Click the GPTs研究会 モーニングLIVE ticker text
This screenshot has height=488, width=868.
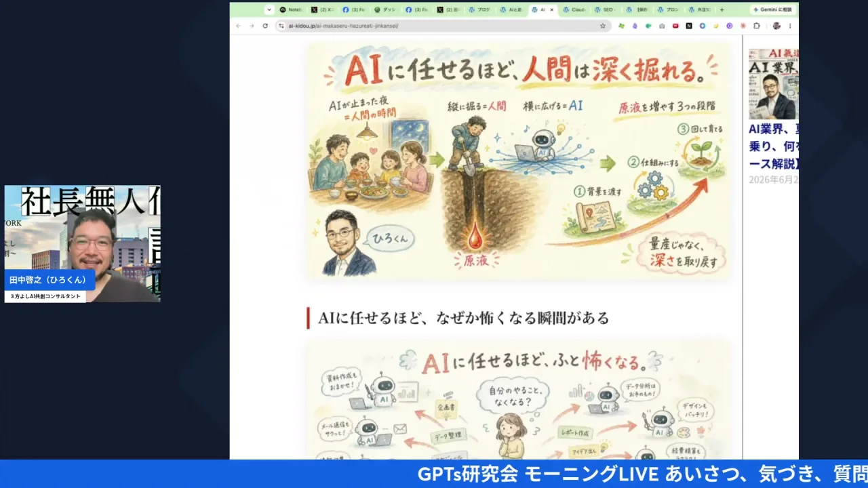642,474
